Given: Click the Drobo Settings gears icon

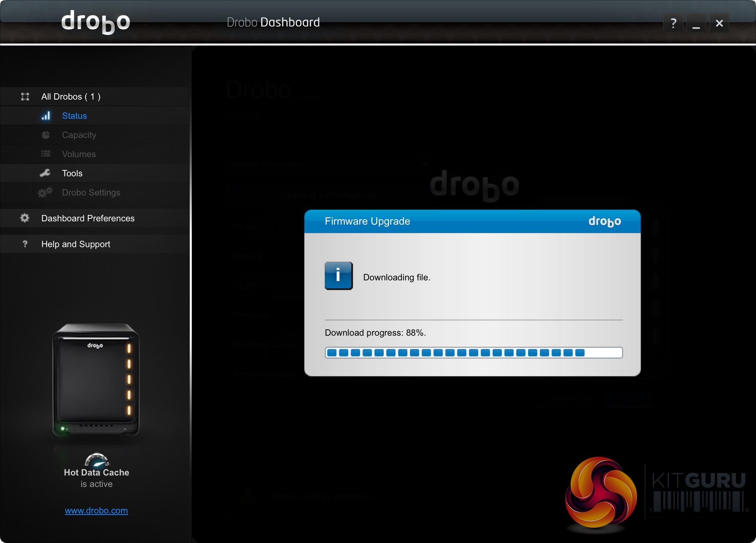Looking at the screenshot, I should pyautogui.click(x=45, y=192).
